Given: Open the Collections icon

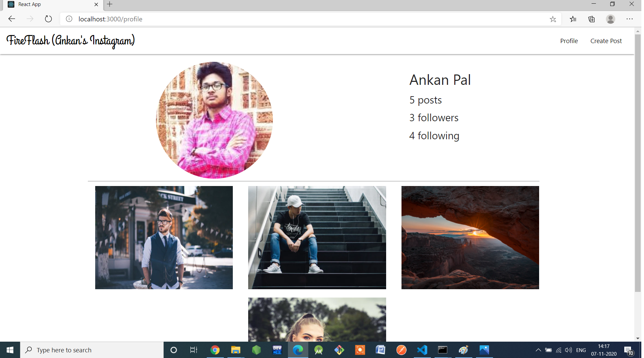Looking at the screenshot, I should [592, 19].
